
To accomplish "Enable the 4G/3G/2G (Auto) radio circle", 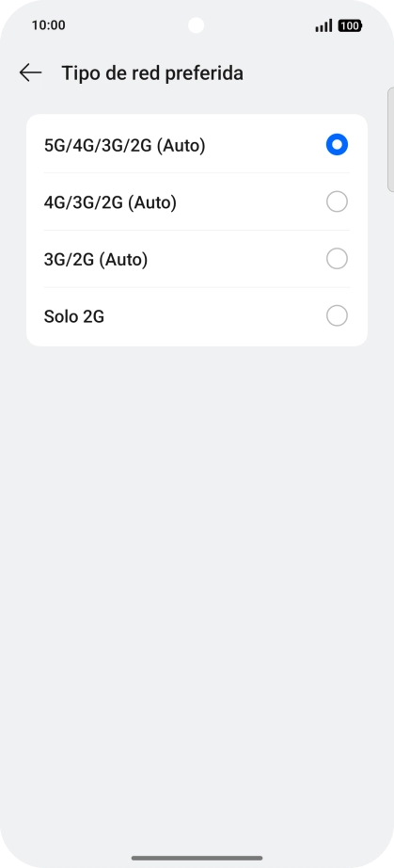I will [337, 201].
